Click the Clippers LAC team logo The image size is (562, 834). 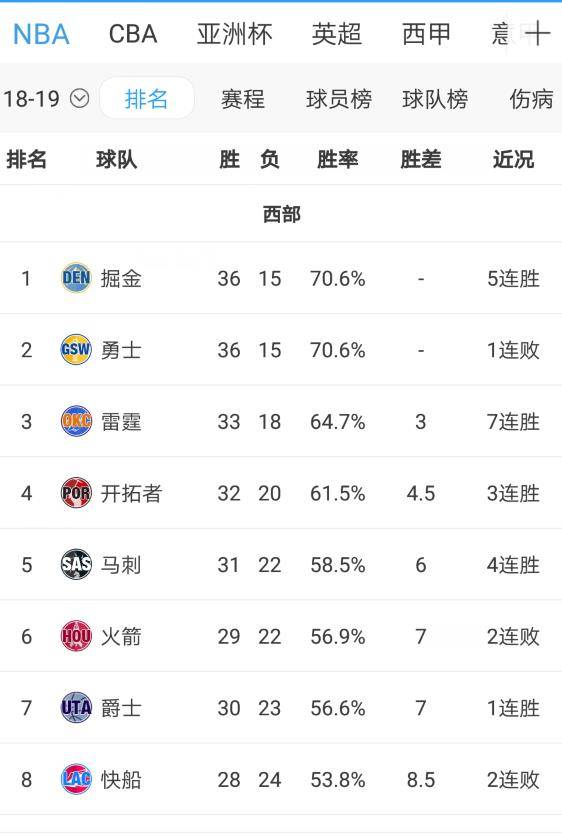(76, 779)
